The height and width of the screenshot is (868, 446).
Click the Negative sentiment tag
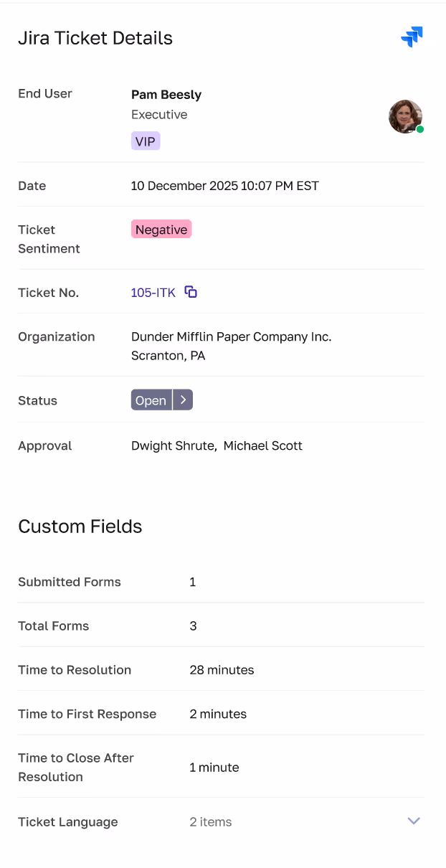pos(161,230)
